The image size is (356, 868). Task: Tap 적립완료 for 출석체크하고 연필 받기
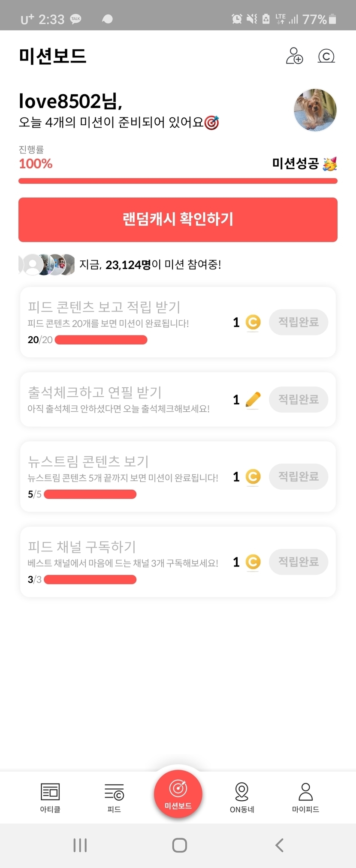coord(298,400)
